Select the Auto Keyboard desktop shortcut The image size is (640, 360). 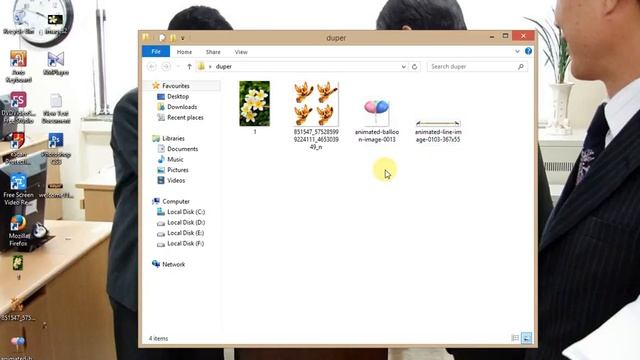point(18,66)
